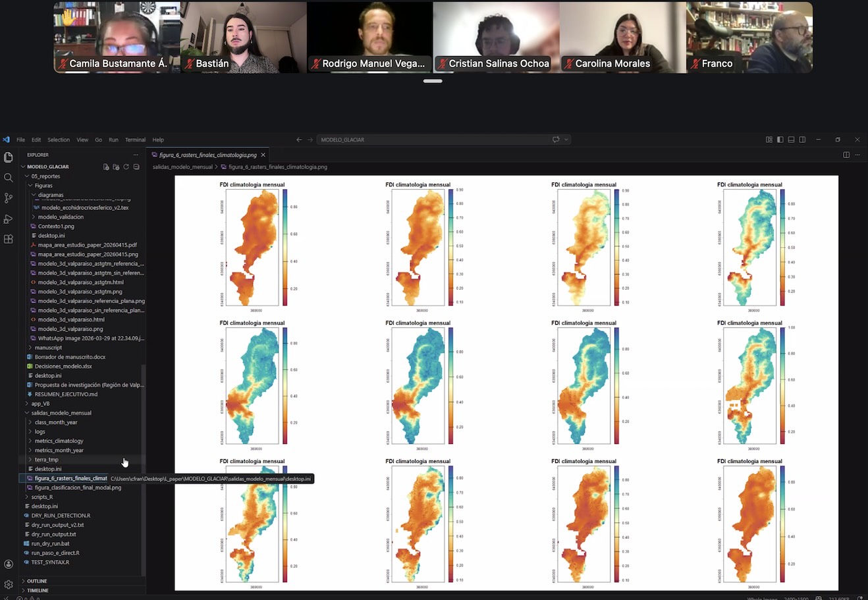Viewport: 868px width, 600px height.
Task: Expand the metrics_climatology folder
Action: pyautogui.click(x=59, y=441)
